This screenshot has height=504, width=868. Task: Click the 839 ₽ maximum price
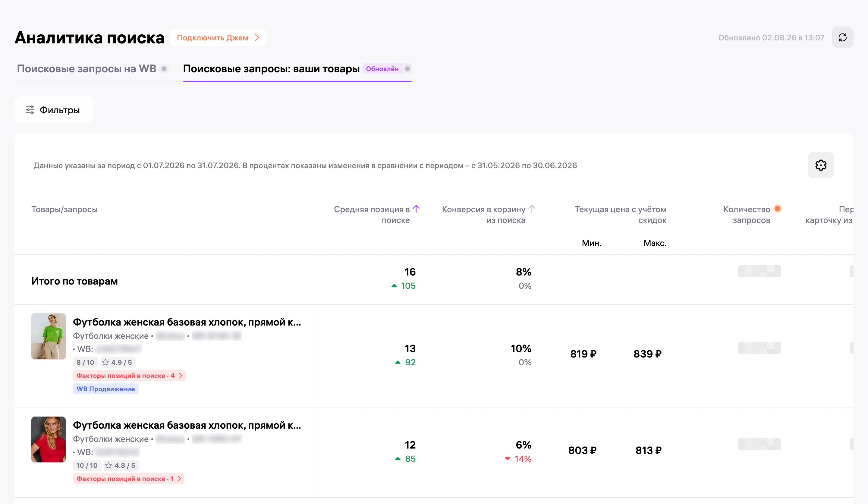point(647,354)
